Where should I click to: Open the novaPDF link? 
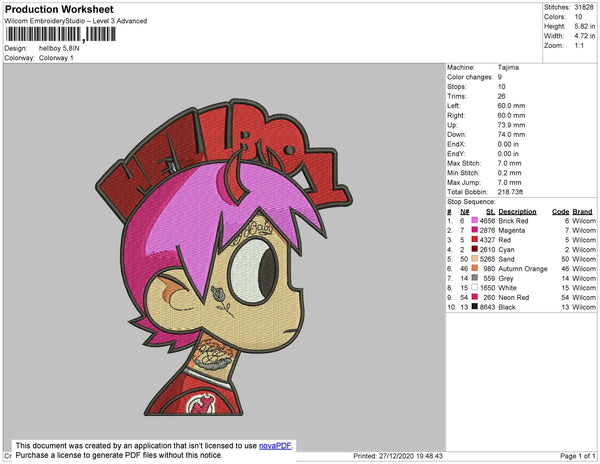275,446
